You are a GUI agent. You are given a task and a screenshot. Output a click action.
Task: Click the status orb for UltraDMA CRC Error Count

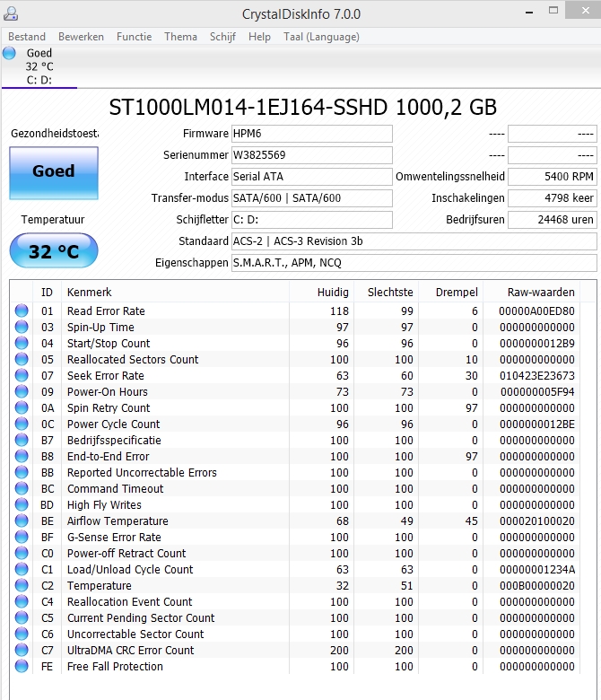coord(22,651)
